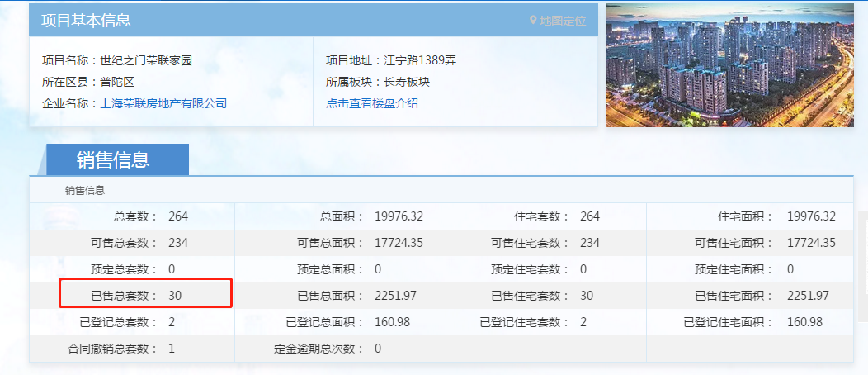Select 预定总套数 value 0
This screenshot has height=375, width=868.
(172, 269)
